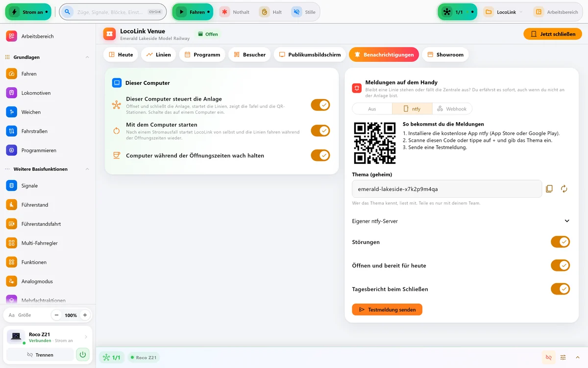Viewport: 588px width, 368px height.
Task: Click the Trennen disconnect button
Action: point(40,354)
